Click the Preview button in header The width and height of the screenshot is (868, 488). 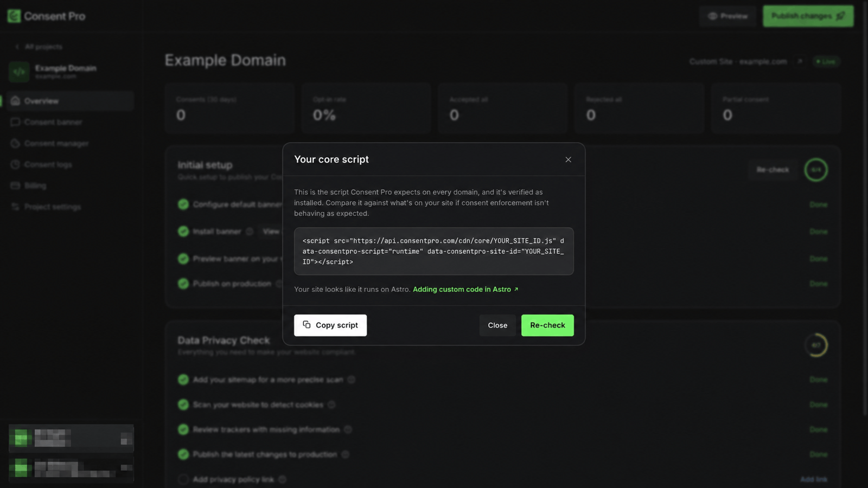(x=727, y=16)
